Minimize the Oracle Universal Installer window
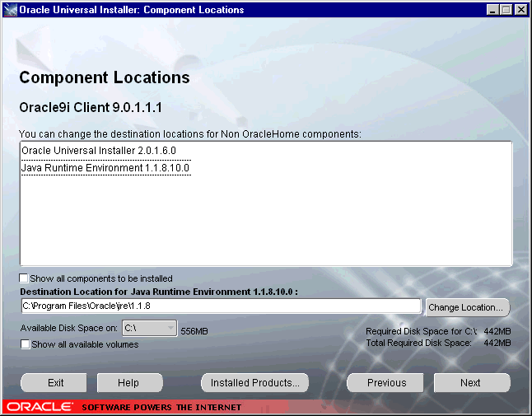 [x=492, y=10]
